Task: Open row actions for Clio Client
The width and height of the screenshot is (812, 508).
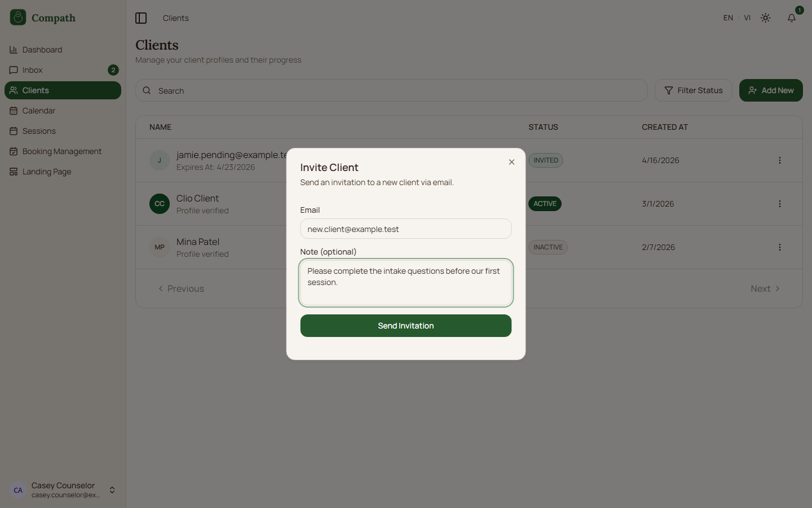Action: (x=780, y=204)
